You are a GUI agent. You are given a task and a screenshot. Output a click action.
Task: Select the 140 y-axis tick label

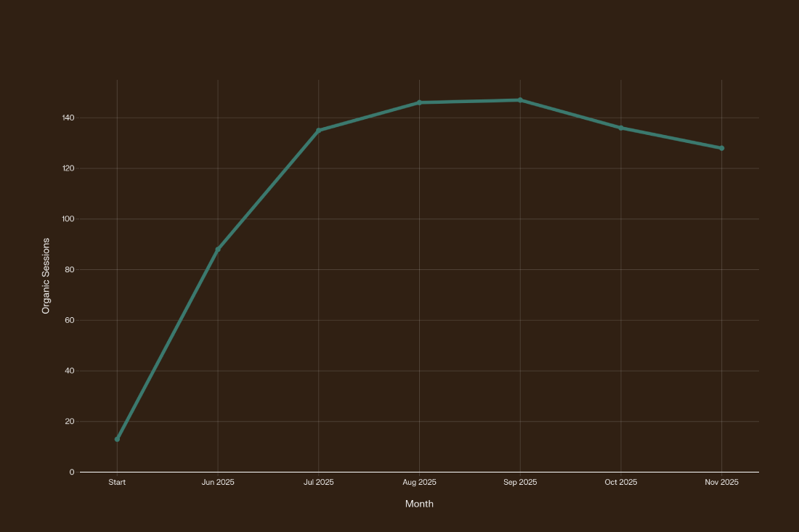[x=67, y=118]
